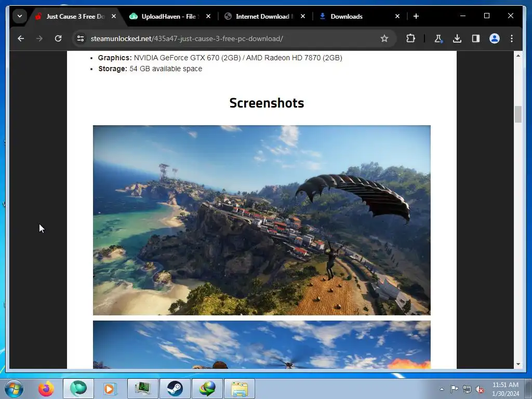
Task: Switch to Just Cause 3 Free Download tab
Action: 75,16
